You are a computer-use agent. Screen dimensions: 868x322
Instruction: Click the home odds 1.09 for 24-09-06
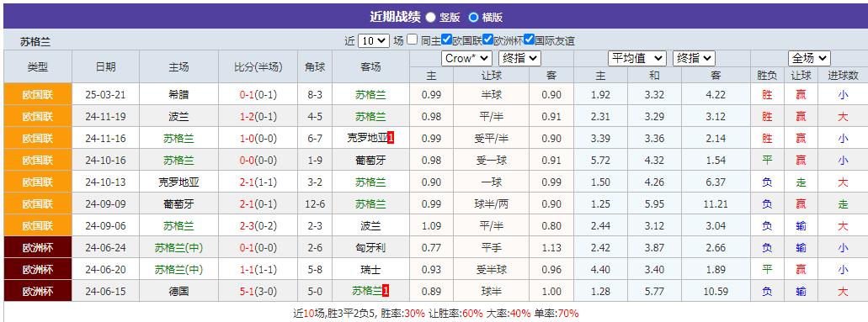(432, 225)
